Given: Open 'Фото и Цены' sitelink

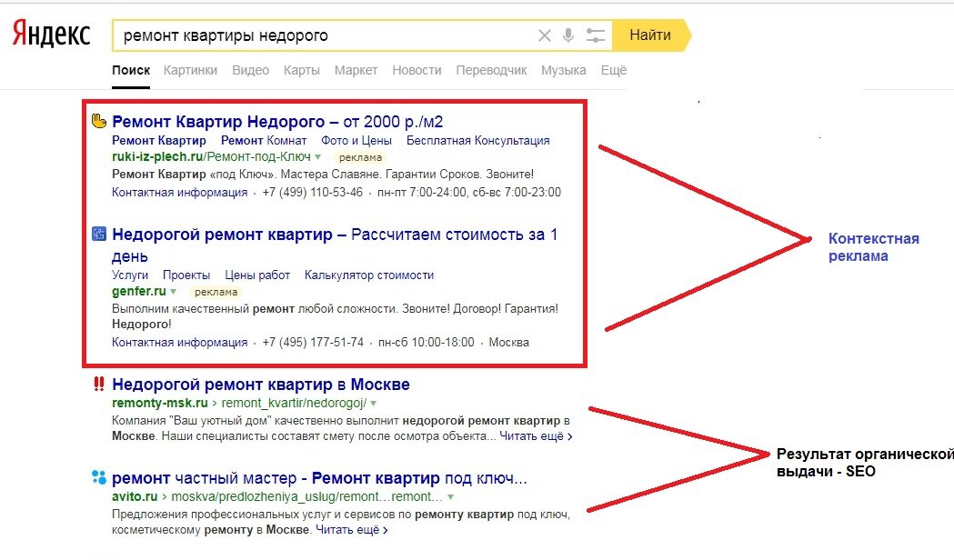Looking at the screenshot, I should tap(356, 141).
